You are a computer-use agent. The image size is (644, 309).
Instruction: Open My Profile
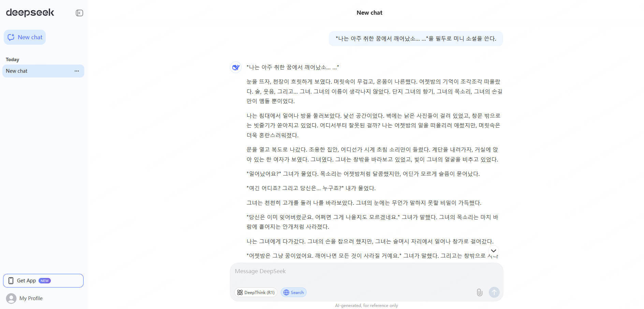24,298
